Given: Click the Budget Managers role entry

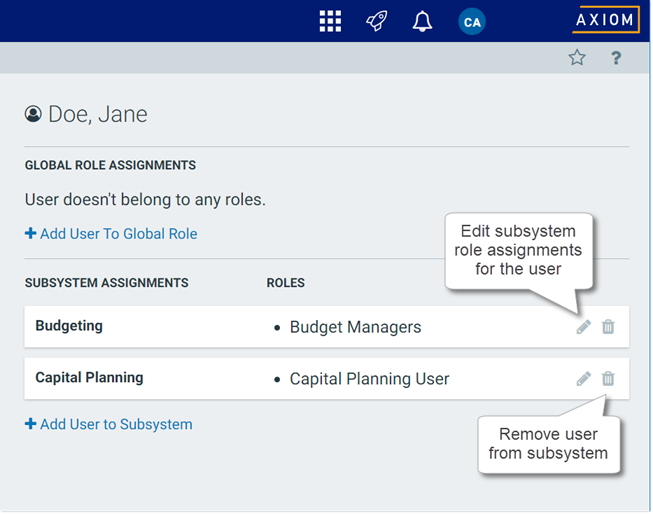Looking at the screenshot, I should 355,327.
